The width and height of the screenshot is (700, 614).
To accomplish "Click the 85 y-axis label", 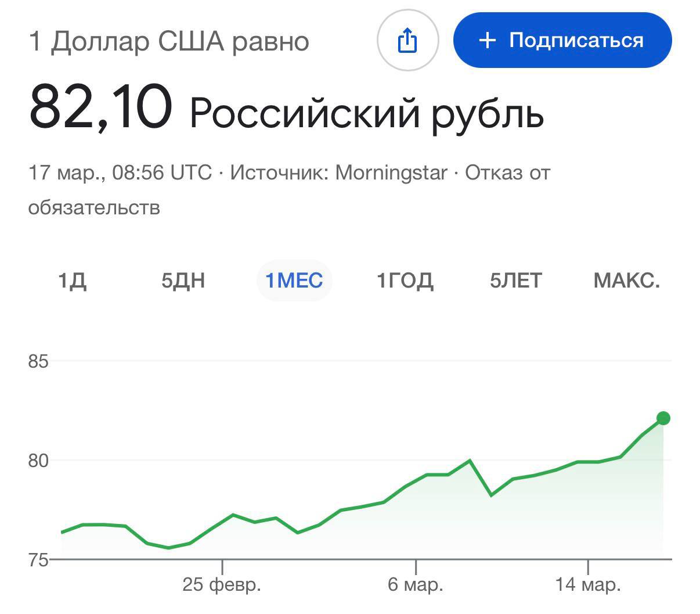I will [x=38, y=361].
